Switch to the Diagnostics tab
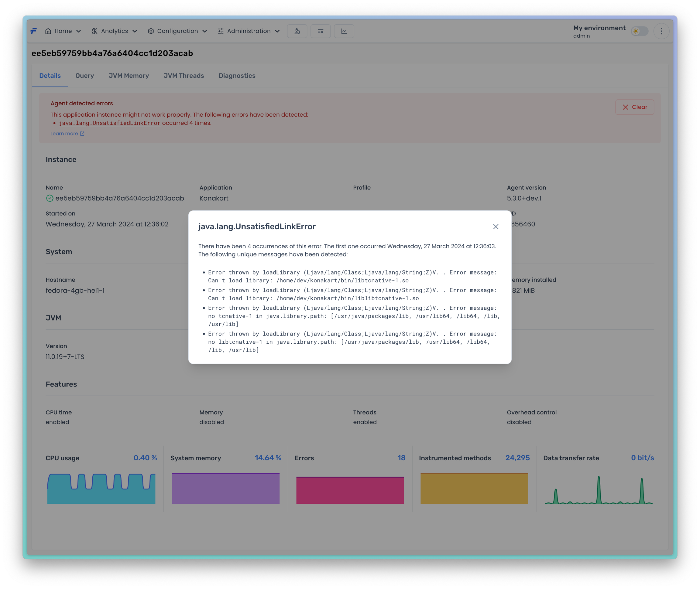 pos(237,76)
